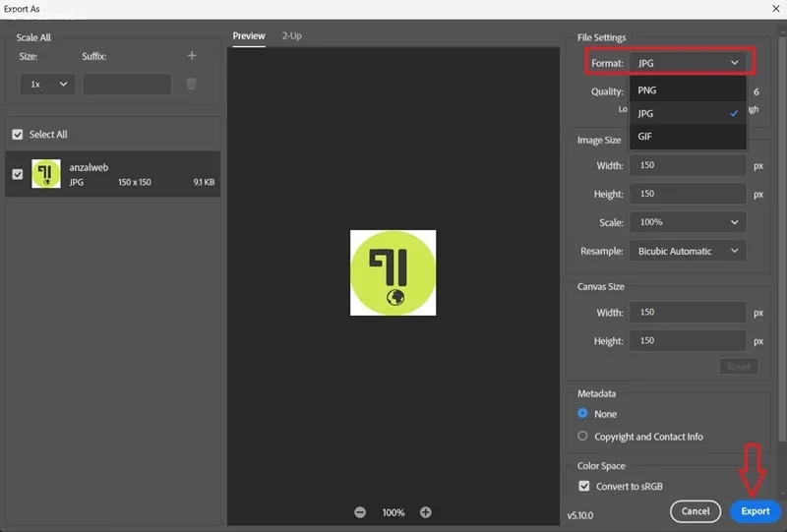Click the Export button
The height and width of the screenshot is (532, 787).
tap(755, 511)
